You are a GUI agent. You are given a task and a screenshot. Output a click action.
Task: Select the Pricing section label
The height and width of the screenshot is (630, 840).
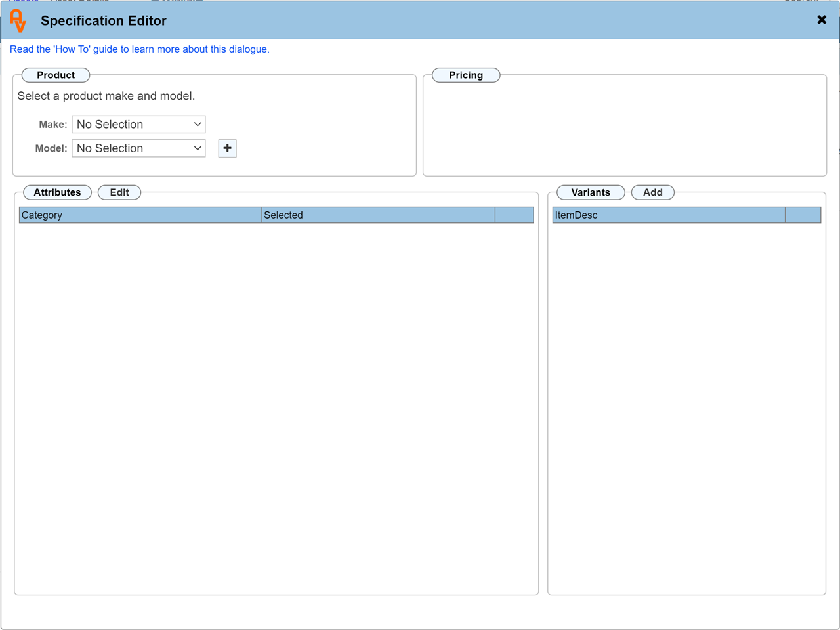tap(466, 75)
